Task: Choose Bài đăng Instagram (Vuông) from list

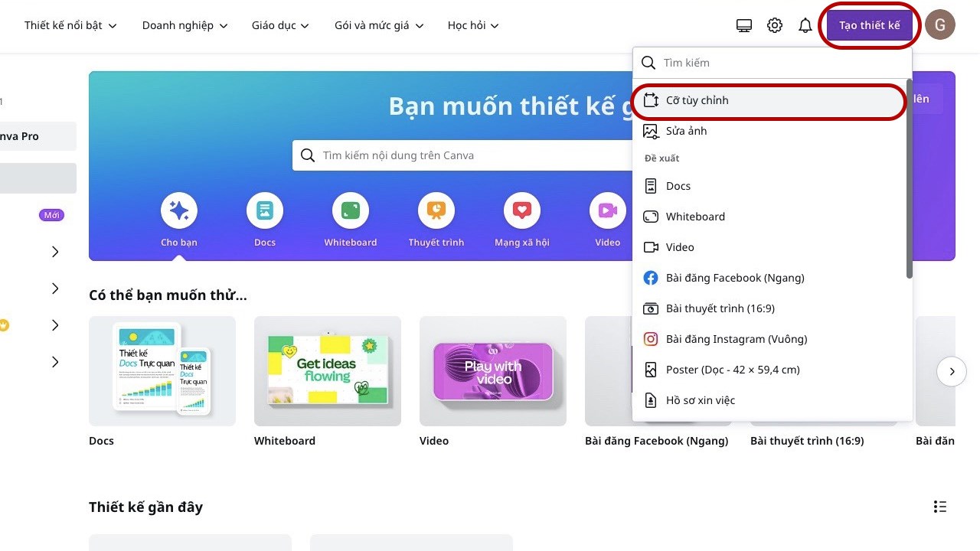Action: [769, 339]
